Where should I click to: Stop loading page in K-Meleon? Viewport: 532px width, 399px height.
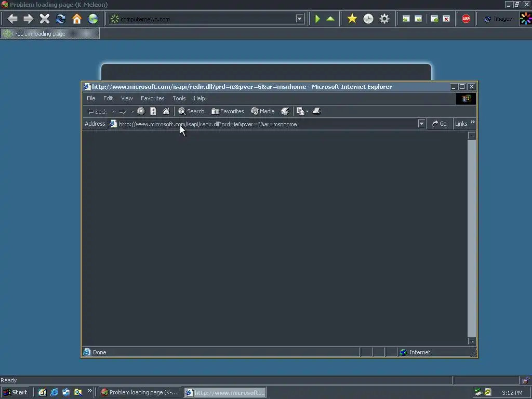45,19
